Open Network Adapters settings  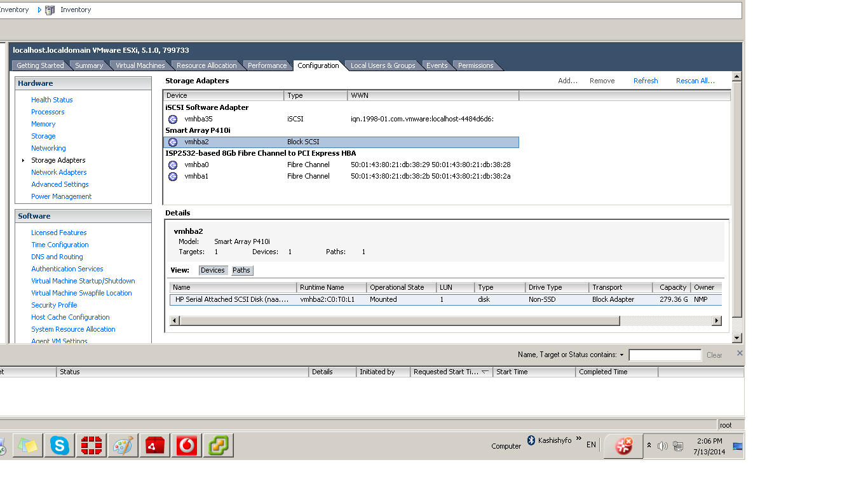(59, 172)
